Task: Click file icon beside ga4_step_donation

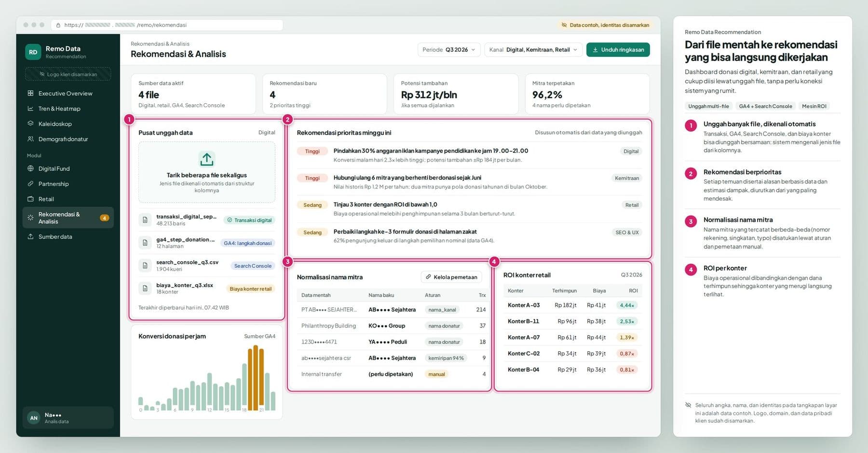Action: coord(145,243)
